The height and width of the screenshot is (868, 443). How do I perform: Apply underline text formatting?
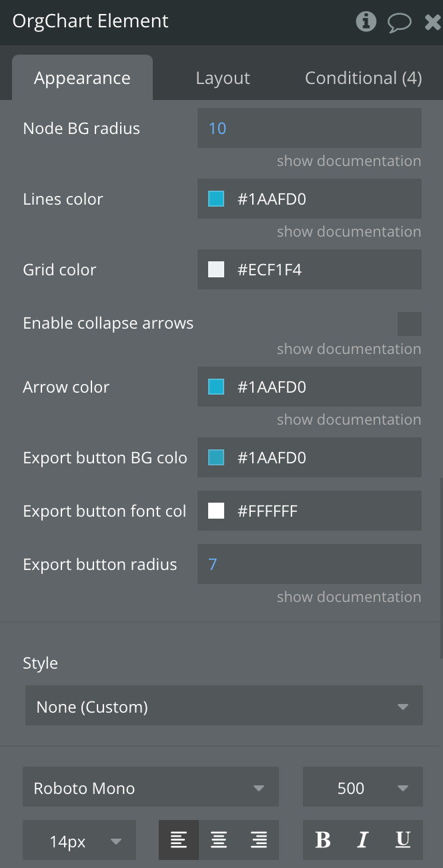(403, 840)
